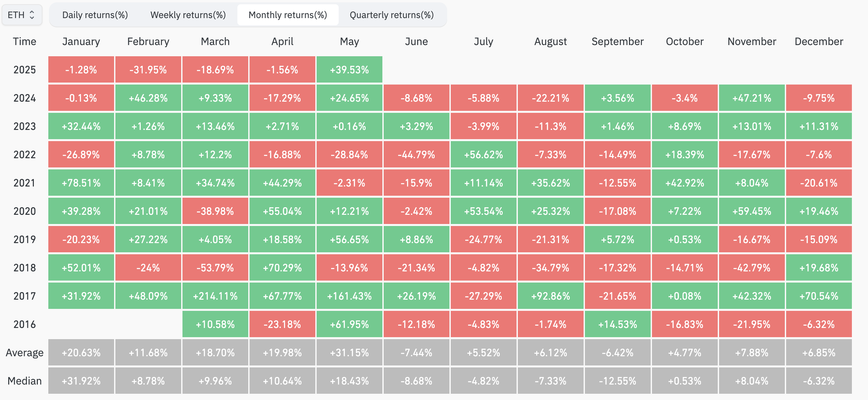Click the 2024 row label
This screenshot has height=400, width=868.
click(25, 98)
